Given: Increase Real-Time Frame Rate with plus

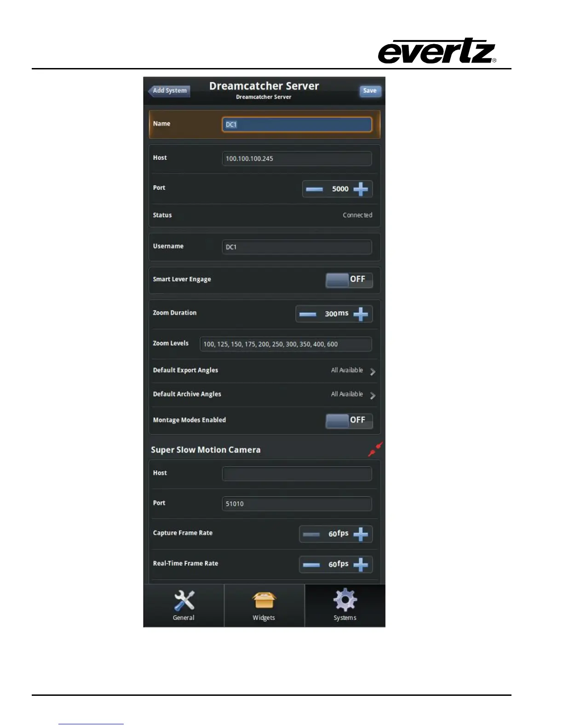Looking at the screenshot, I should pos(361,564).
